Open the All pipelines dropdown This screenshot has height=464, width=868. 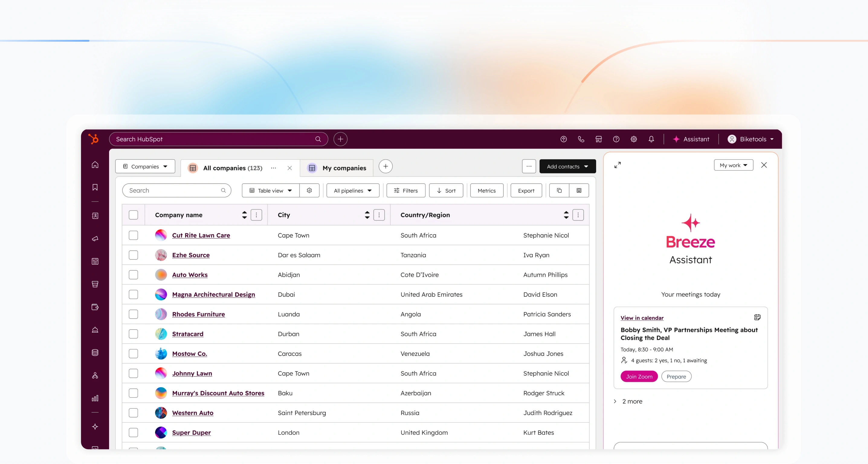click(353, 191)
